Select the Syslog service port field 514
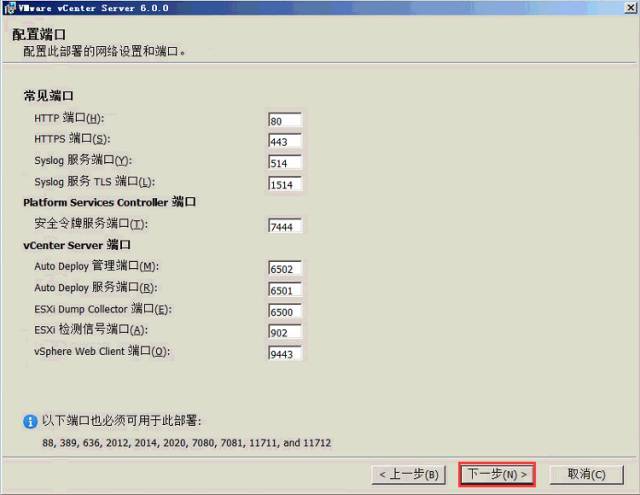640x495 pixels. [x=285, y=163]
